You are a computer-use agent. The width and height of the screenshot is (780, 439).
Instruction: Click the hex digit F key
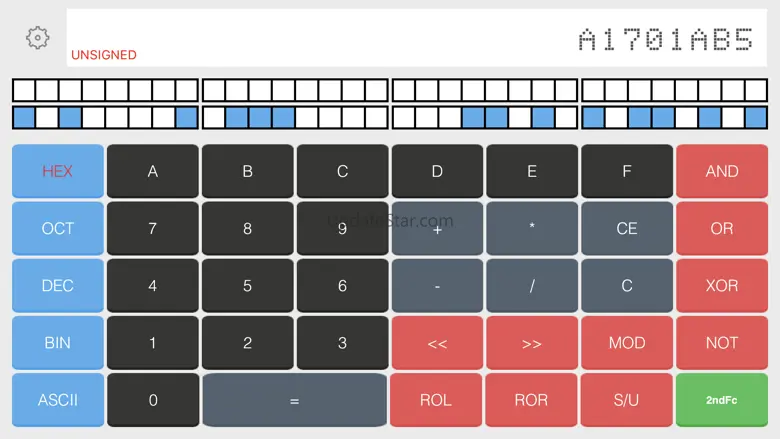click(626, 171)
